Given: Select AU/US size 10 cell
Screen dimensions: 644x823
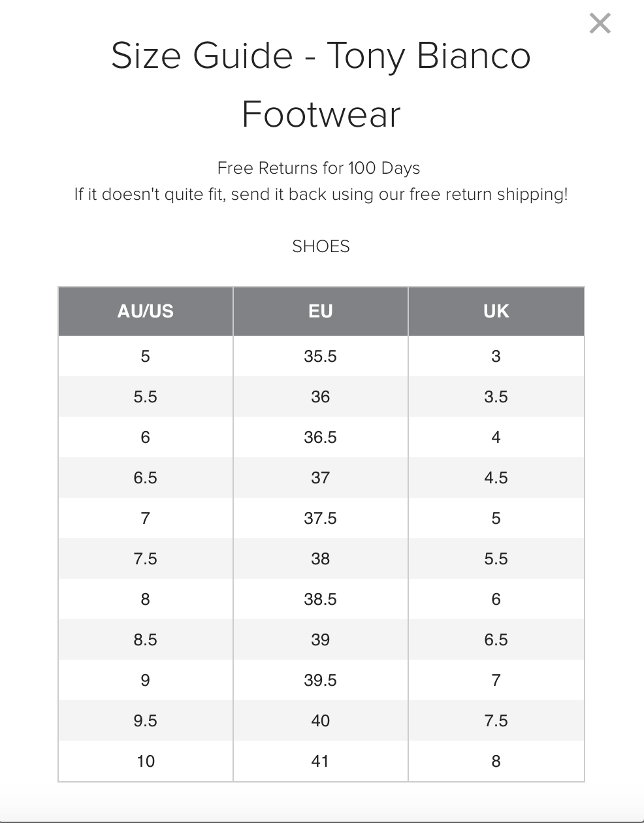Looking at the screenshot, I should (146, 761).
